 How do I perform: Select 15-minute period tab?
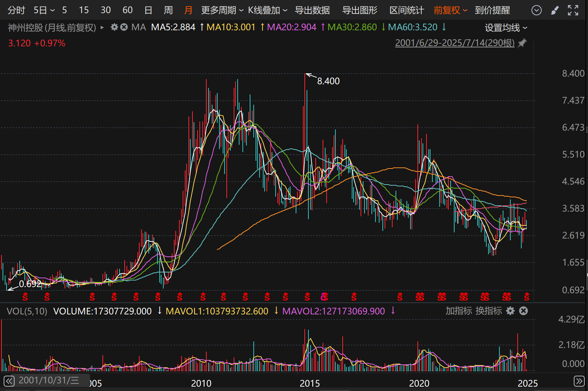(x=84, y=10)
